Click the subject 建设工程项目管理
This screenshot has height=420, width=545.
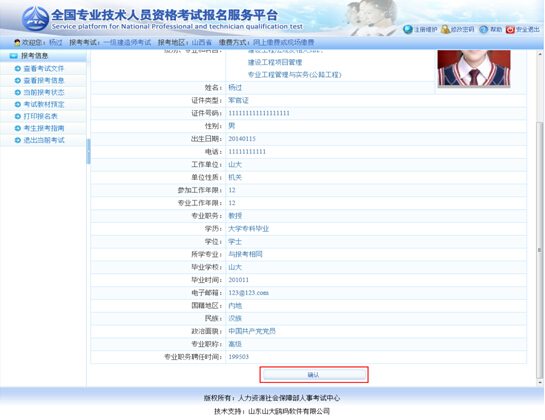(275, 63)
